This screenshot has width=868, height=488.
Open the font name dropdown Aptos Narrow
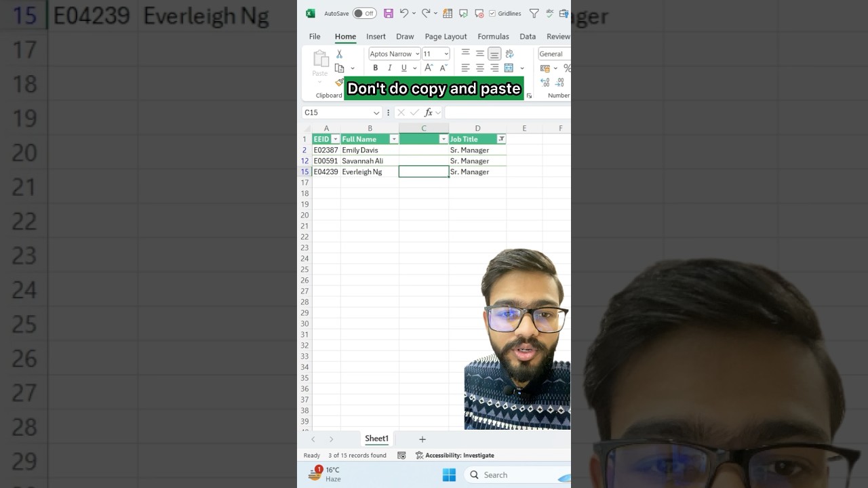tap(417, 54)
